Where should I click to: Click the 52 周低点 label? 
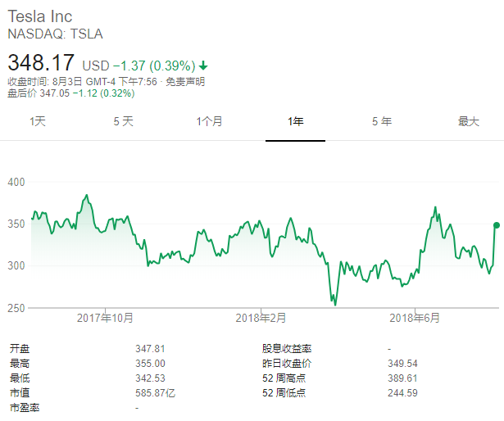[x=284, y=393]
